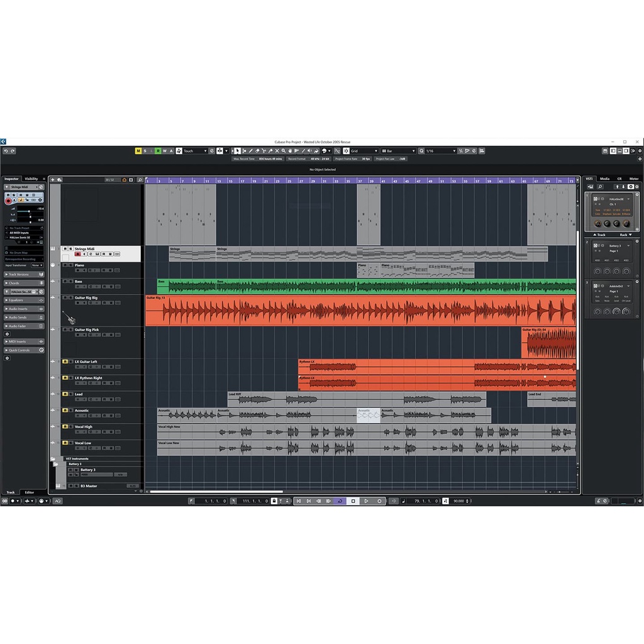The width and height of the screenshot is (644, 644).
Task: Toggle the yellow M mute-all state button
Action: point(138,151)
